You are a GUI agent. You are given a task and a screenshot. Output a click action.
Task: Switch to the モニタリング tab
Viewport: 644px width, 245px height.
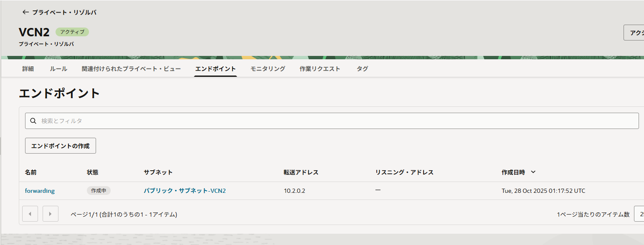(268, 69)
